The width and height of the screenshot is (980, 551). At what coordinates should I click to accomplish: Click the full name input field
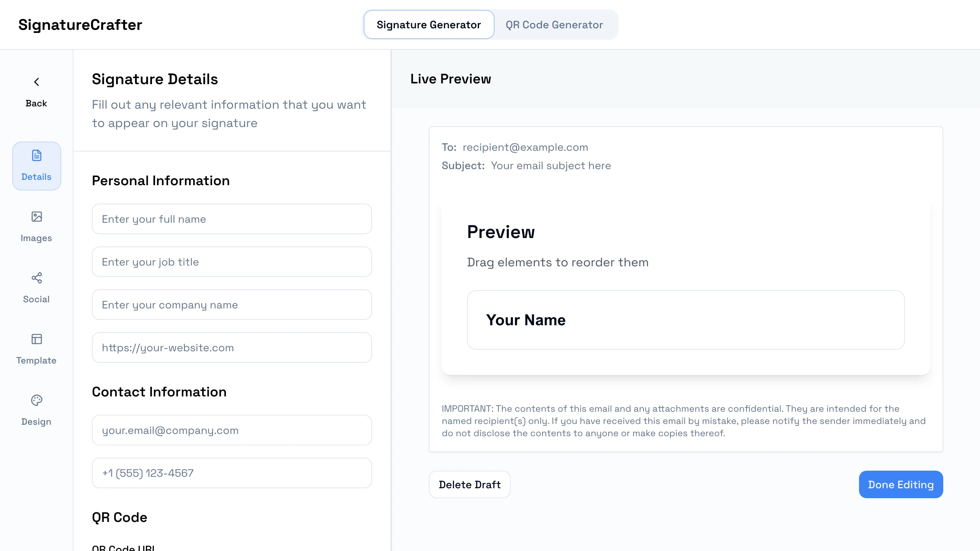click(x=232, y=219)
